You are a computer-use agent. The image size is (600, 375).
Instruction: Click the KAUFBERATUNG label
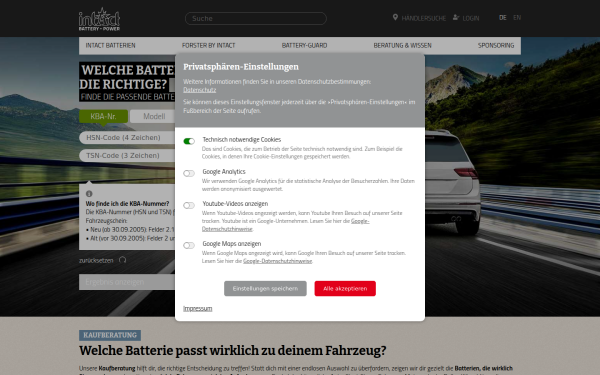[x=110, y=335]
